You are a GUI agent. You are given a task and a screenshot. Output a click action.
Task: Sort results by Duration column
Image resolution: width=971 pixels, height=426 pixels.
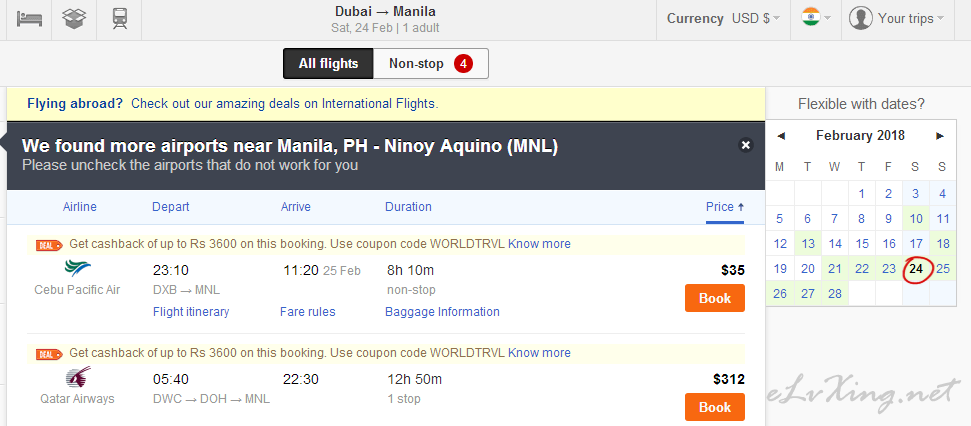(408, 207)
